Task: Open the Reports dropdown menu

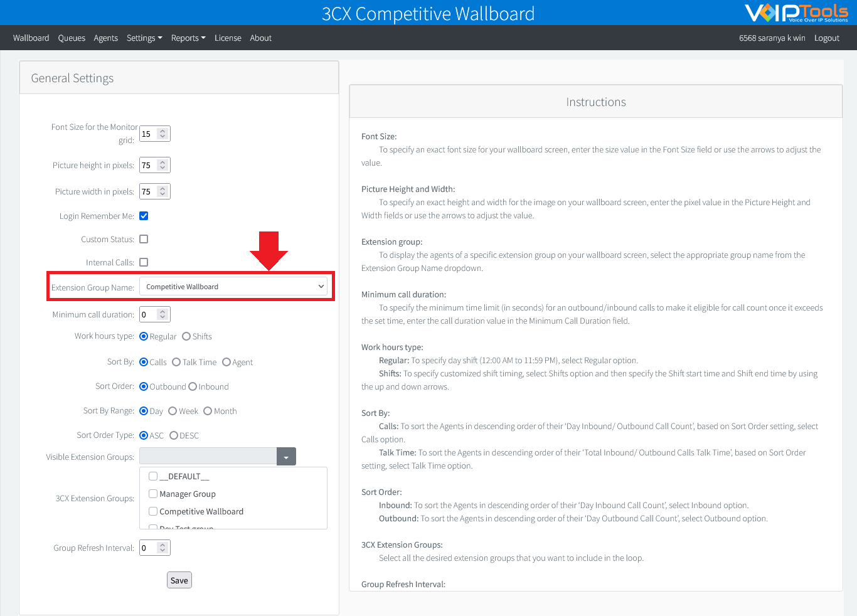Action: click(188, 38)
